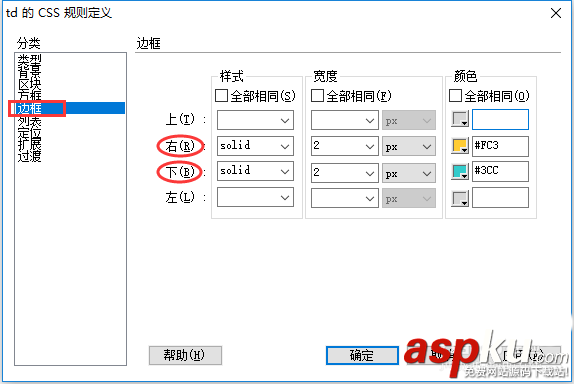
Task: Select 类型 category in list
Action: coord(29,58)
